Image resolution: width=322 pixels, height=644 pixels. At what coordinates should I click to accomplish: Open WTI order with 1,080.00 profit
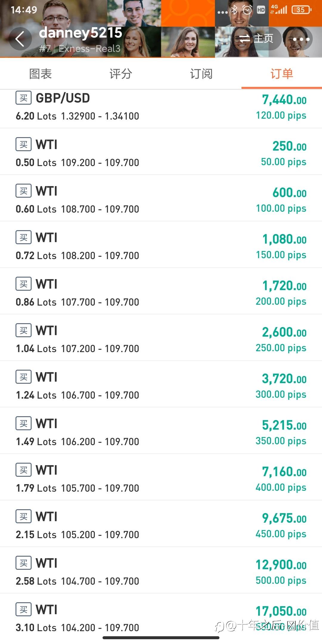tap(161, 244)
